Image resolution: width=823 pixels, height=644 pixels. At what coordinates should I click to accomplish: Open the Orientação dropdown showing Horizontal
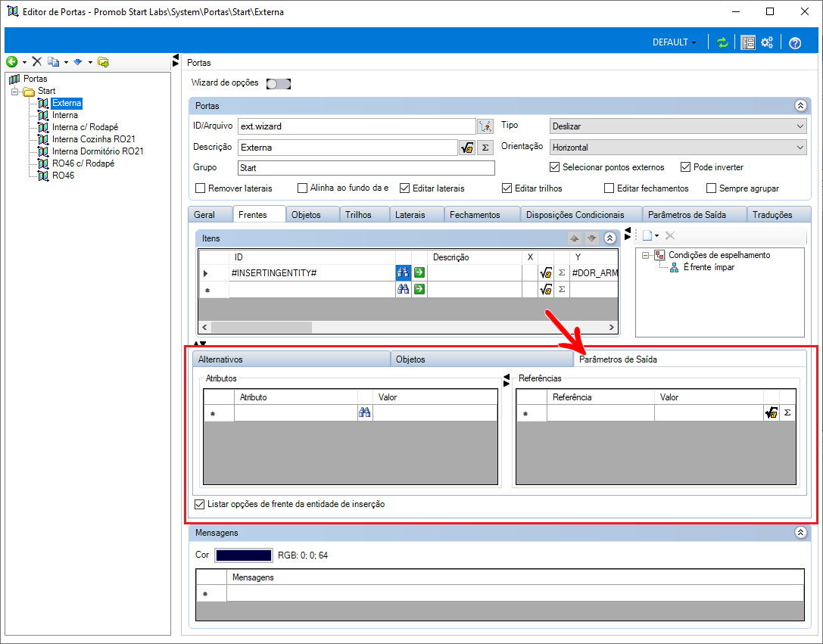coord(678,148)
